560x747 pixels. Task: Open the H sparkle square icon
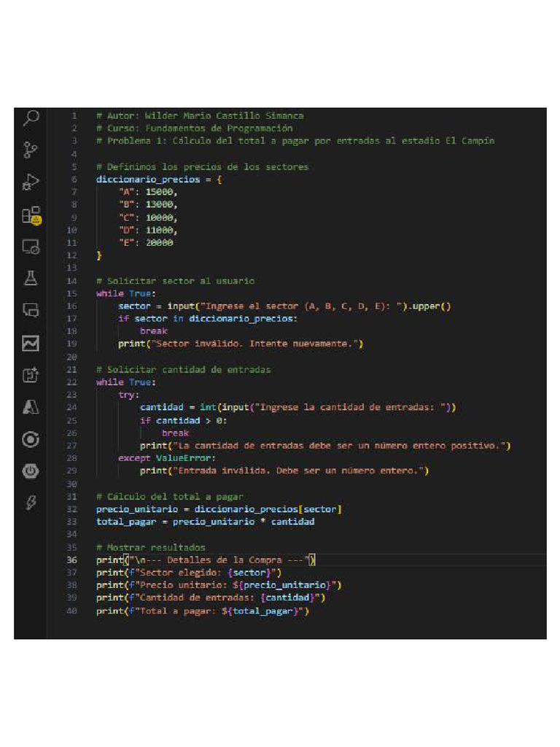tap(31, 375)
